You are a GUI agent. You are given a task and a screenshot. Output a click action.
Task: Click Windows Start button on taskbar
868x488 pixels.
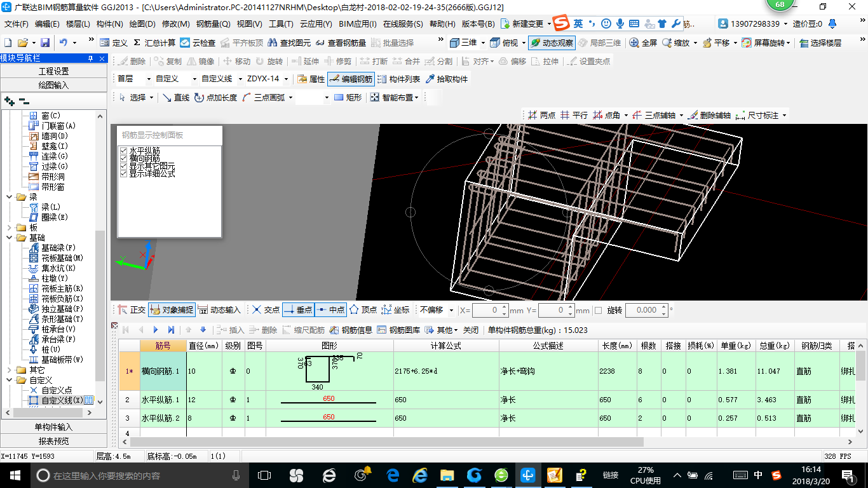coord(15,475)
